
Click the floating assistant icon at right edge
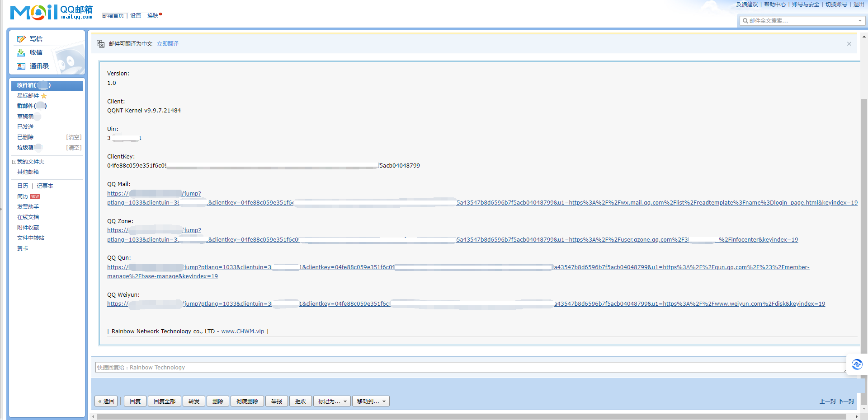857,364
